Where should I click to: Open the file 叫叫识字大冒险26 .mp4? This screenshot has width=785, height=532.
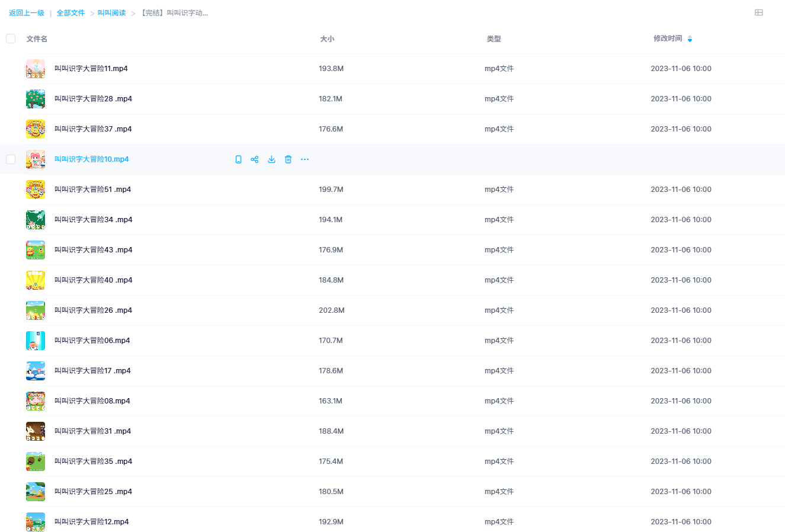pos(93,310)
